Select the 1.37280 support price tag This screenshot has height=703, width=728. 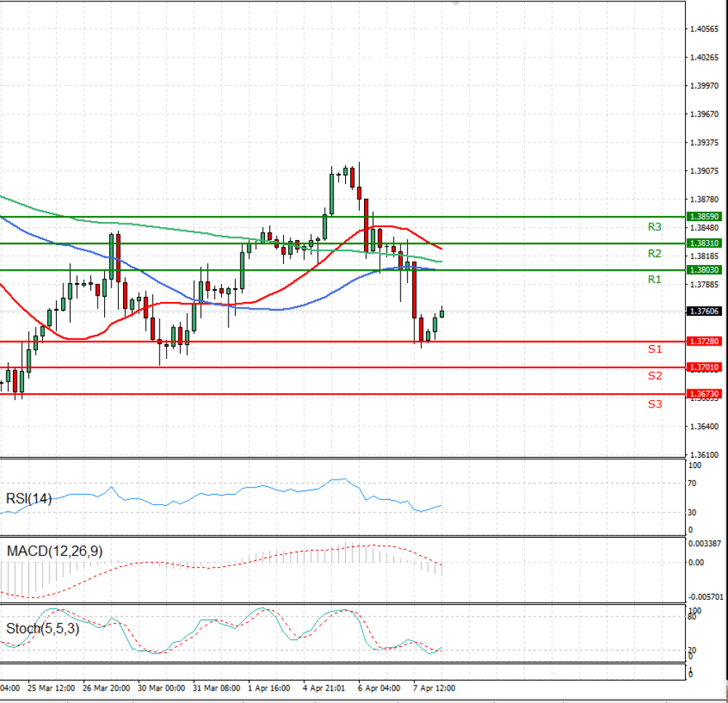pos(704,341)
